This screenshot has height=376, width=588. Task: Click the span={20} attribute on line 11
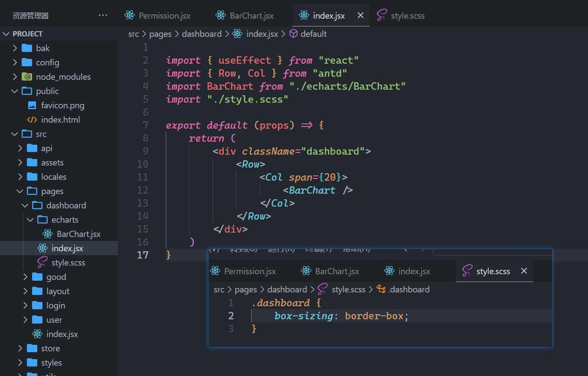click(315, 177)
